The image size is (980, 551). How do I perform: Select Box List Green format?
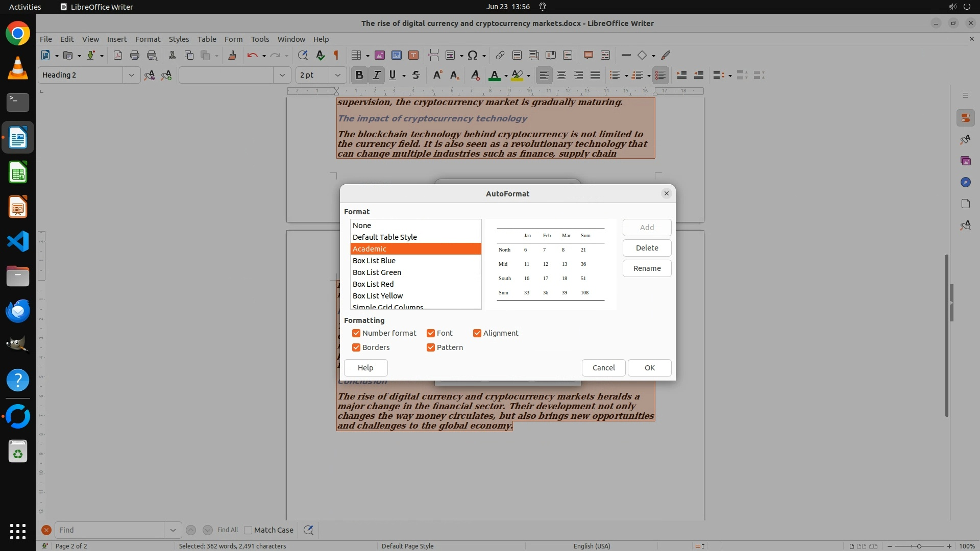tap(377, 272)
